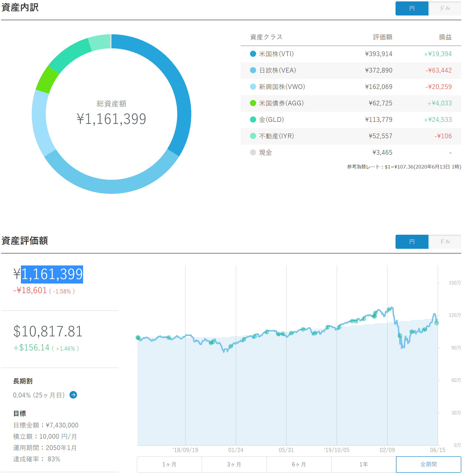
Task: Click the 米国株(VTI) blue legend dot
Action: (x=253, y=54)
